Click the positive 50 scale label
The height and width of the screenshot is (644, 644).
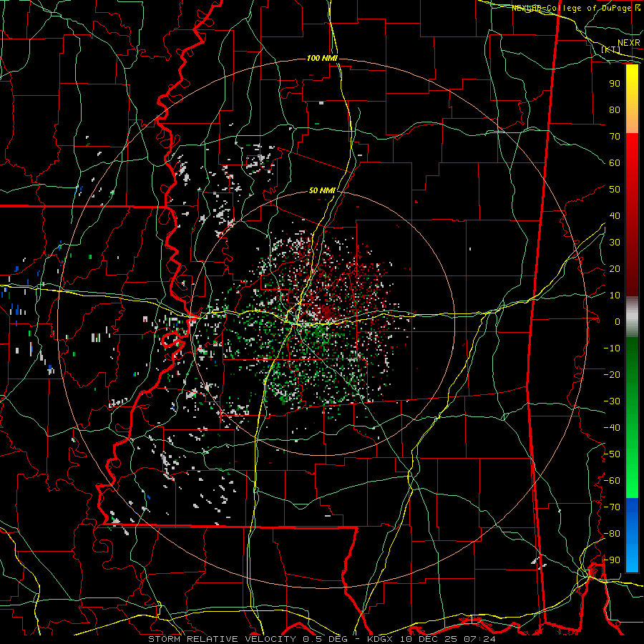(x=615, y=190)
